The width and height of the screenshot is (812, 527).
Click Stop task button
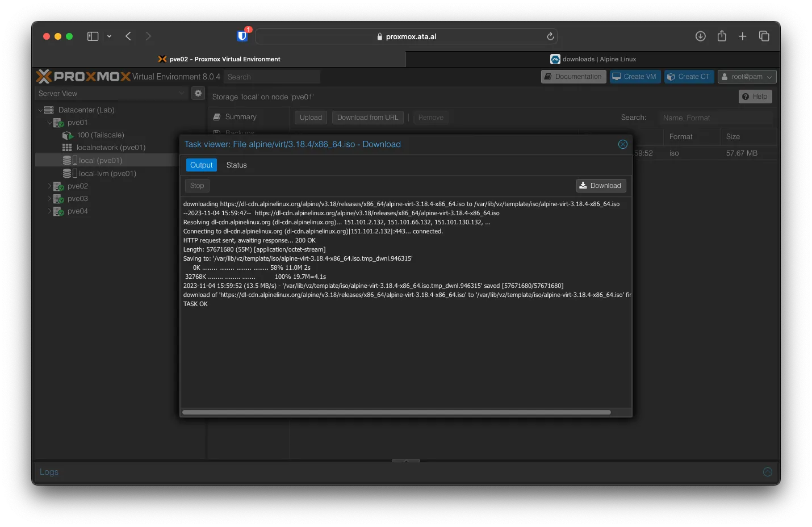tap(197, 186)
